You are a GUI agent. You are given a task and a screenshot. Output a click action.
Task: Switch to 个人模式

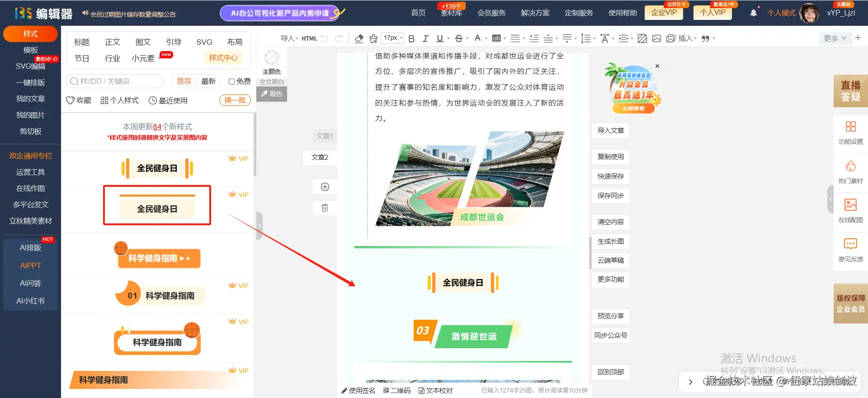pyautogui.click(x=781, y=13)
